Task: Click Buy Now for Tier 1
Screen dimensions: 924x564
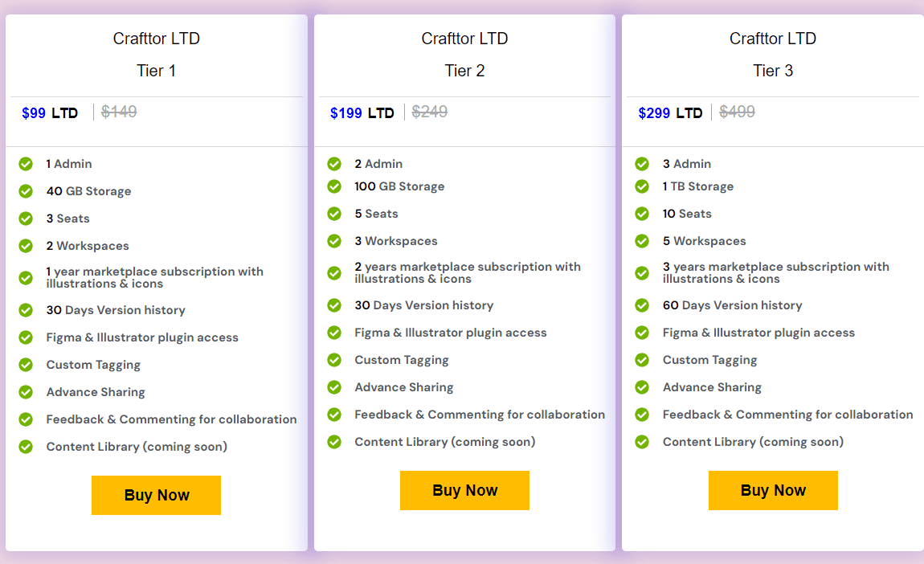Action: pyautogui.click(x=156, y=495)
